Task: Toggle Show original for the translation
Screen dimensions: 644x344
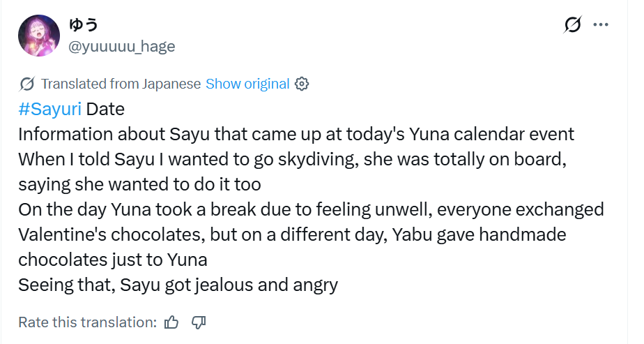Action: pyautogui.click(x=247, y=84)
